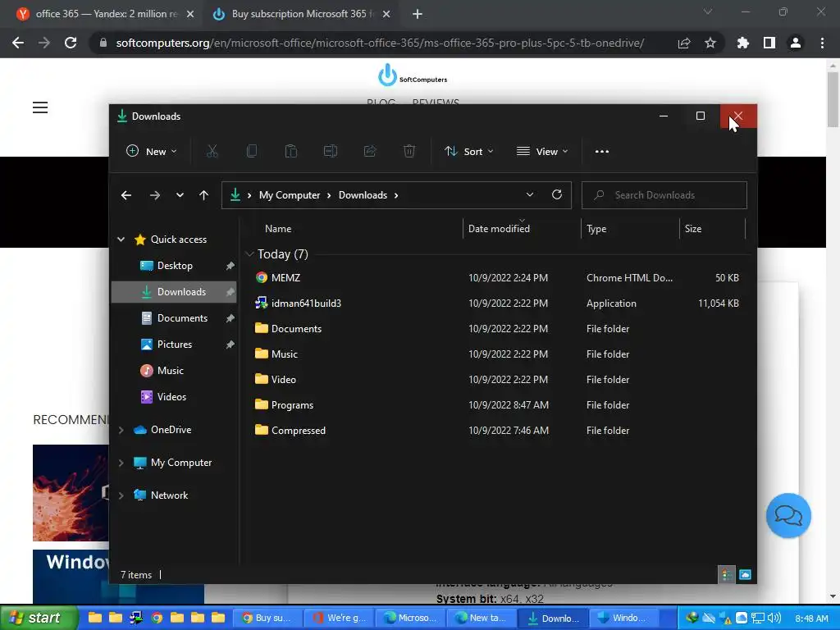840x630 pixels.
Task: Open the View dropdown
Action: (542, 152)
